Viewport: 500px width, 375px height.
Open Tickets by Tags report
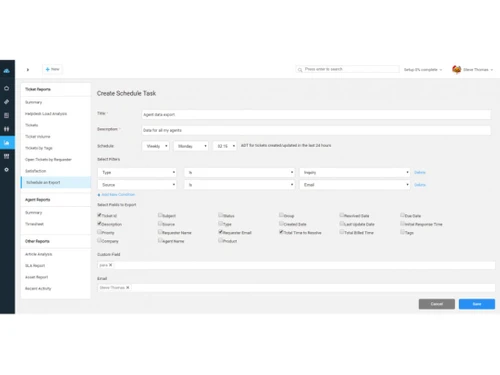39,148
